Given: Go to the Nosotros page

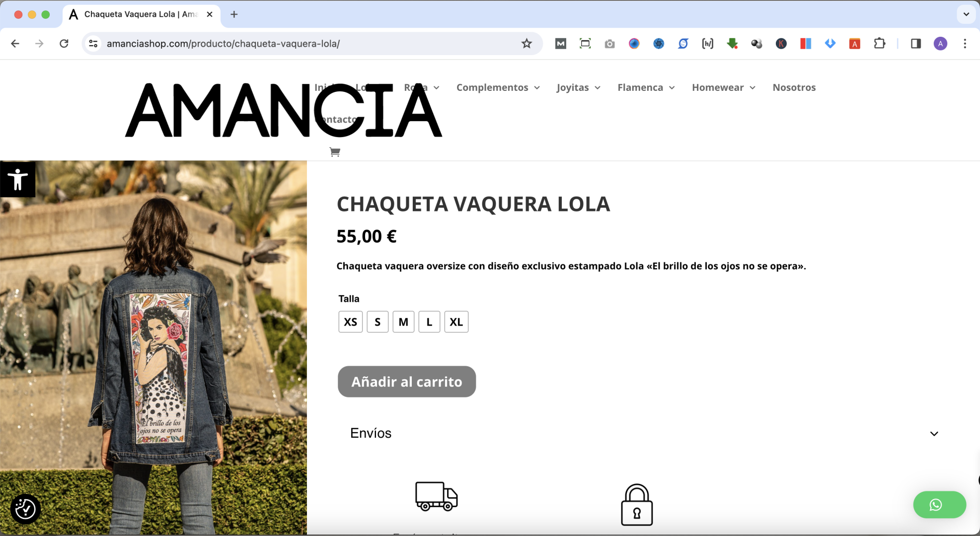Looking at the screenshot, I should click(x=794, y=87).
